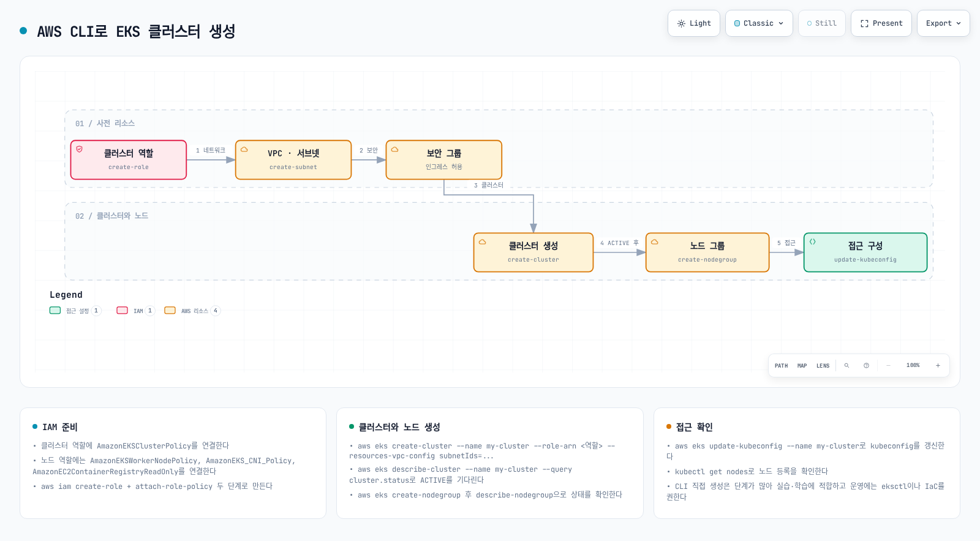
Task: Click the shield icon on 클러스터 역할 node
Action: pos(79,149)
